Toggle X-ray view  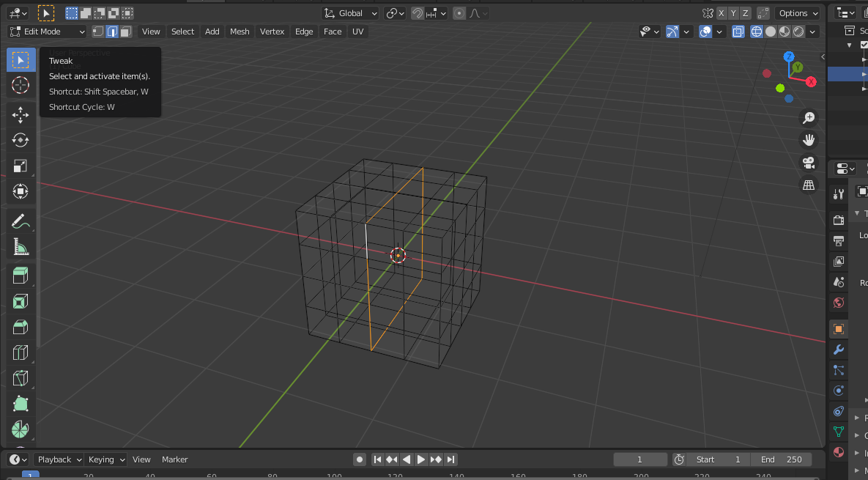point(738,32)
